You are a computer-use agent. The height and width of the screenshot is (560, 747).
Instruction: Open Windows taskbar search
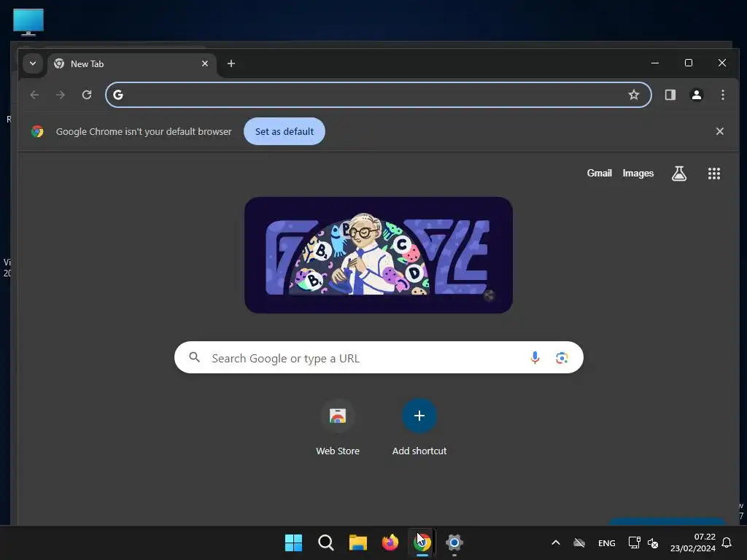click(326, 542)
